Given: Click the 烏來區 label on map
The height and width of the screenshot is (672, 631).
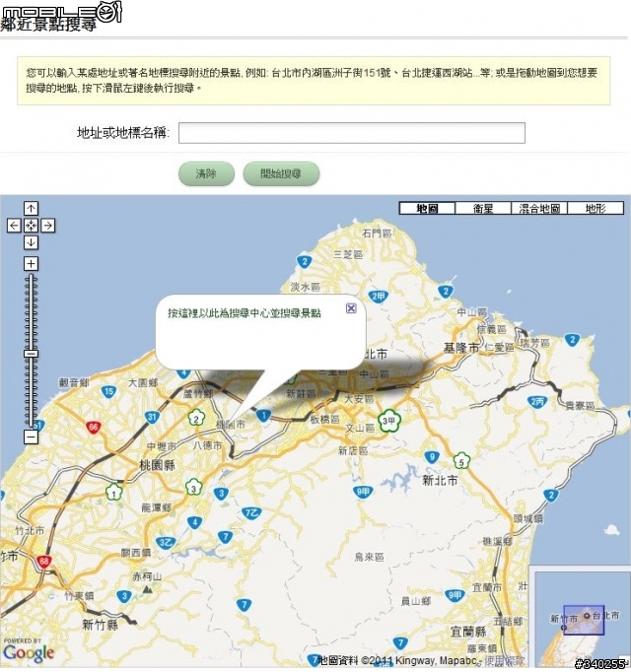Looking at the screenshot, I should [370, 557].
